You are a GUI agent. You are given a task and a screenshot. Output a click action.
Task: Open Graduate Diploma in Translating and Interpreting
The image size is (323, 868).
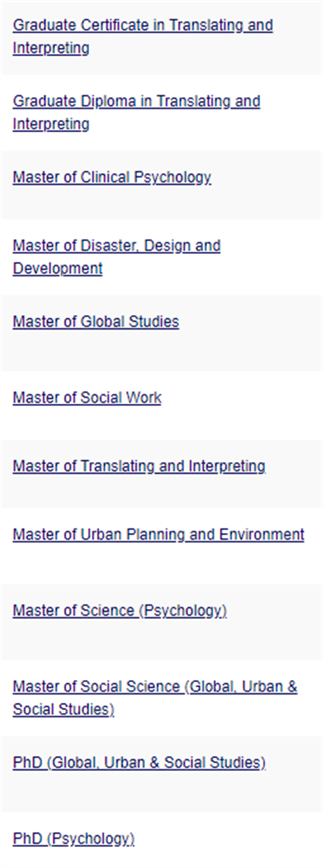(136, 112)
